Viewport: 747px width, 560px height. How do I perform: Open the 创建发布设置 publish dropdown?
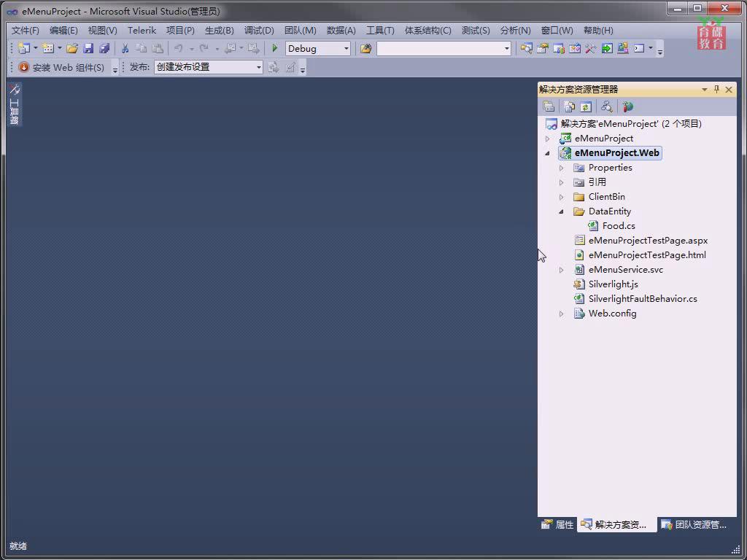[x=259, y=67]
